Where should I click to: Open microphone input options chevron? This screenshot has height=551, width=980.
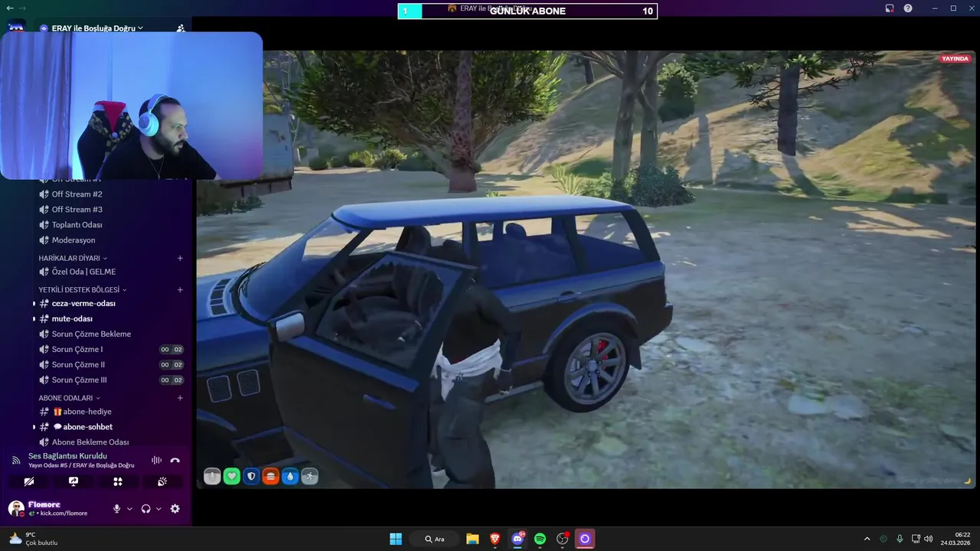[129, 509]
